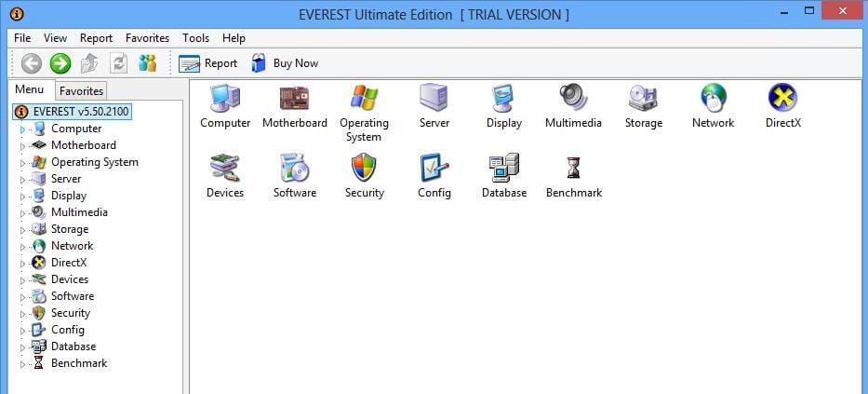Select Benchmark in the sidebar tree
868x394 pixels.
point(79,363)
